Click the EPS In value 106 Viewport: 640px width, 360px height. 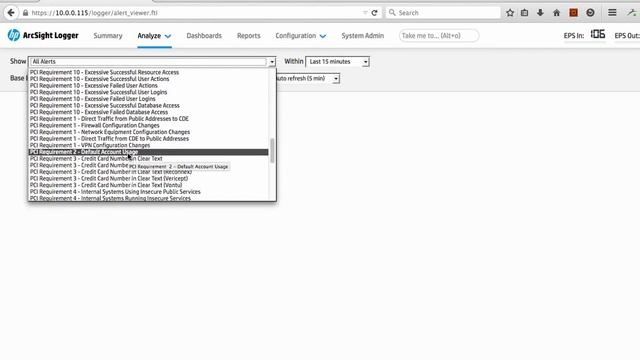pyautogui.click(x=598, y=35)
